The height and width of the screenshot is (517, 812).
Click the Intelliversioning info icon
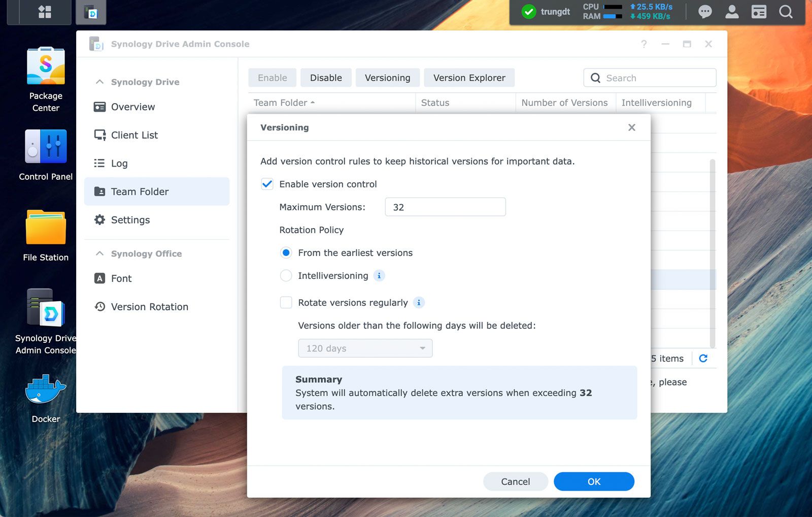[x=379, y=276]
